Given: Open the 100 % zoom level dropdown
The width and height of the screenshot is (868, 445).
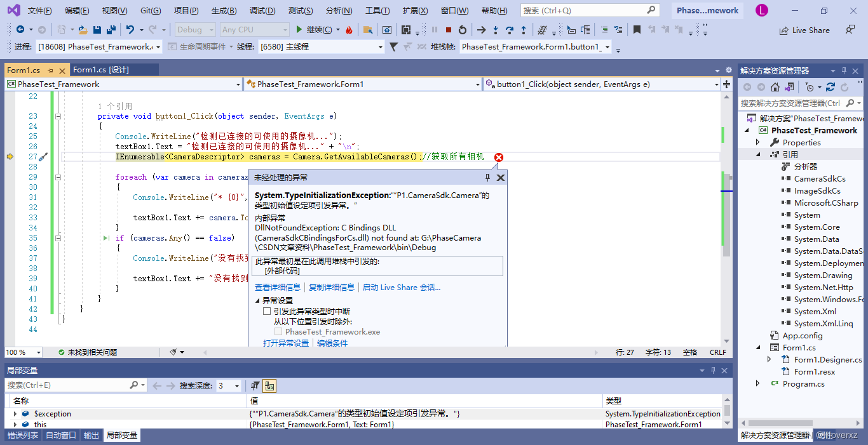Looking at the screenshot, I should (x=24, y=352).
